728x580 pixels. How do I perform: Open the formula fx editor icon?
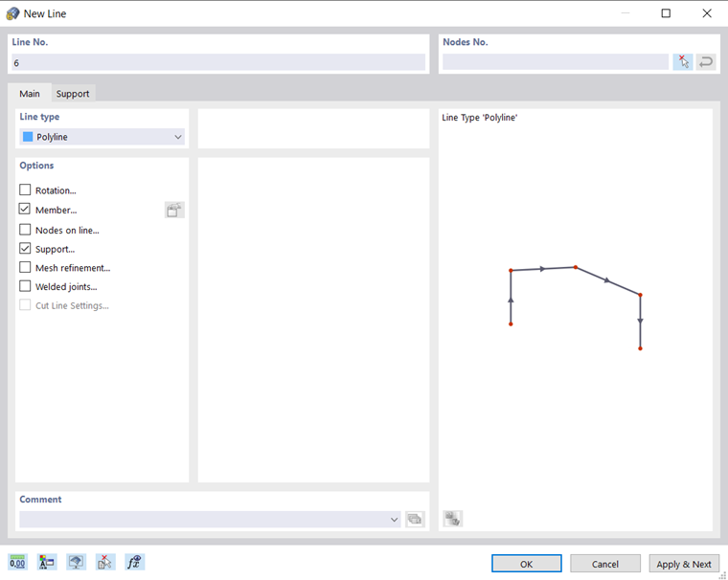tap(135, 562)
